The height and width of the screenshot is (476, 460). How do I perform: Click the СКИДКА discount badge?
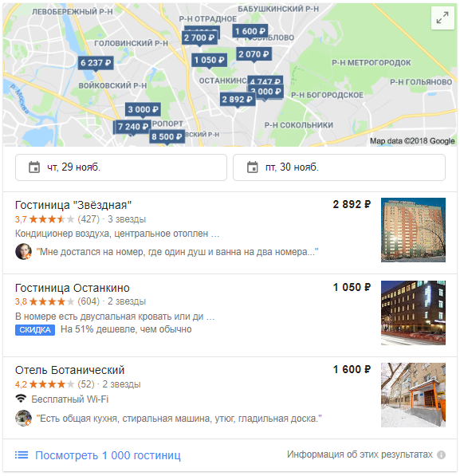point(35,329)
